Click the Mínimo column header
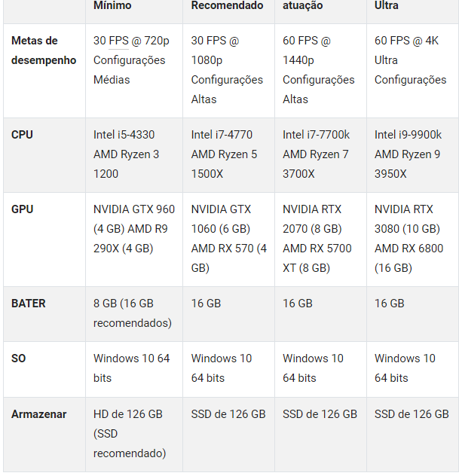Screen dimensions: 459x476 [x=112, y=6]
